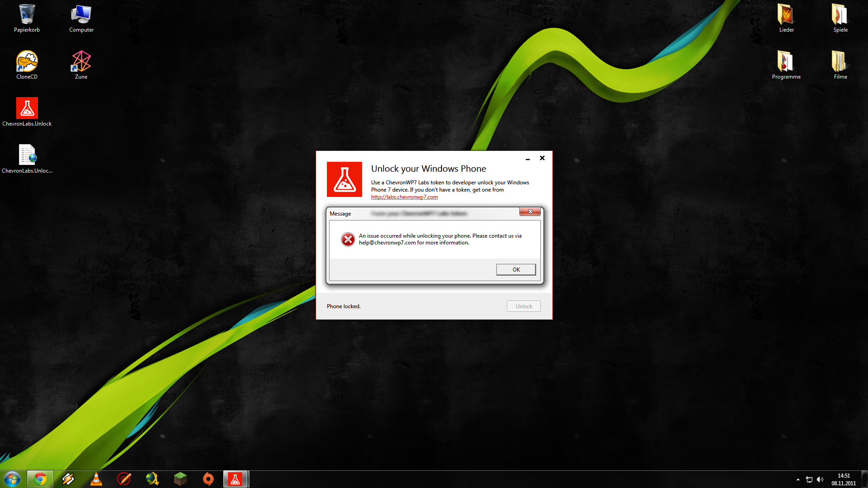Select the CloneCD shortcut icon
This screenshot has width=868, height=488.
[x=27, y=65]
